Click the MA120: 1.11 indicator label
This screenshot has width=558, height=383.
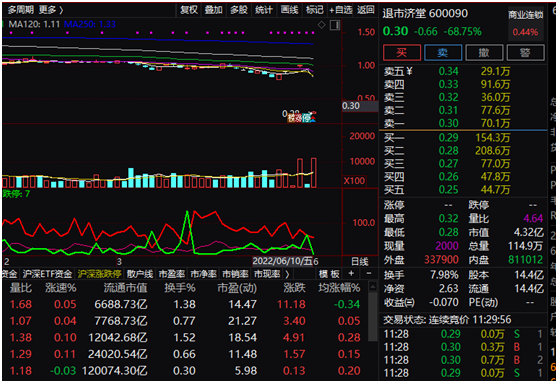pyautogui.click(x=34, y=24)
